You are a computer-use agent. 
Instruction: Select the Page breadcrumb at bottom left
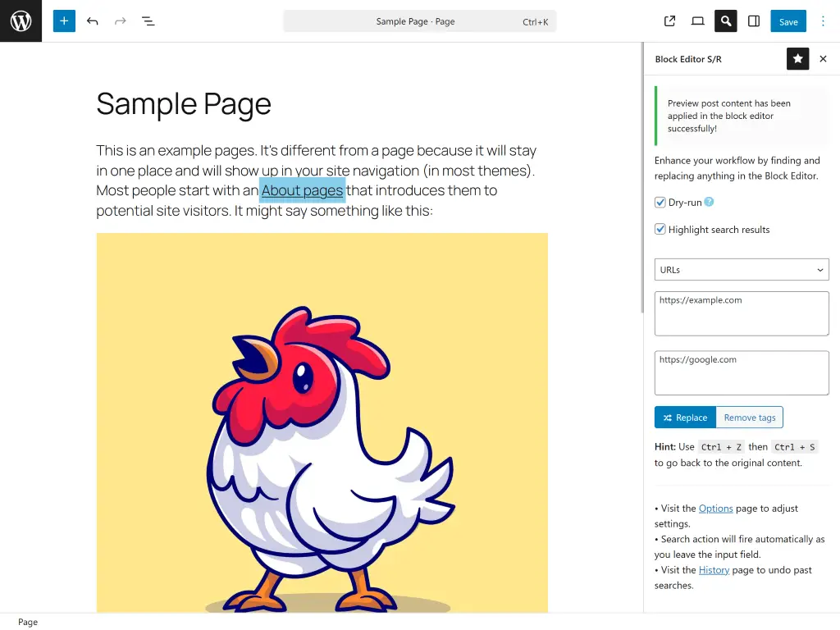(x=27, y=622)
